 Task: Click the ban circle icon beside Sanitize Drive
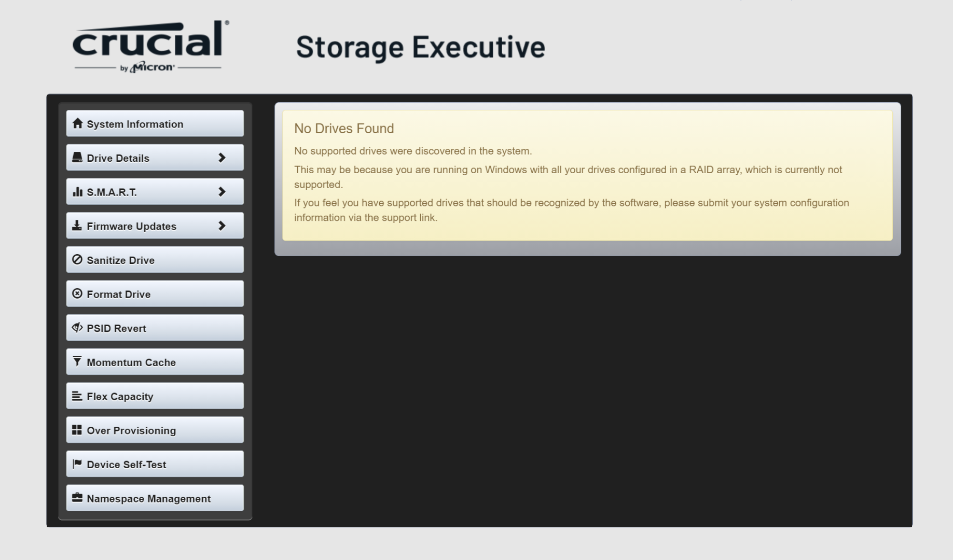77,260
